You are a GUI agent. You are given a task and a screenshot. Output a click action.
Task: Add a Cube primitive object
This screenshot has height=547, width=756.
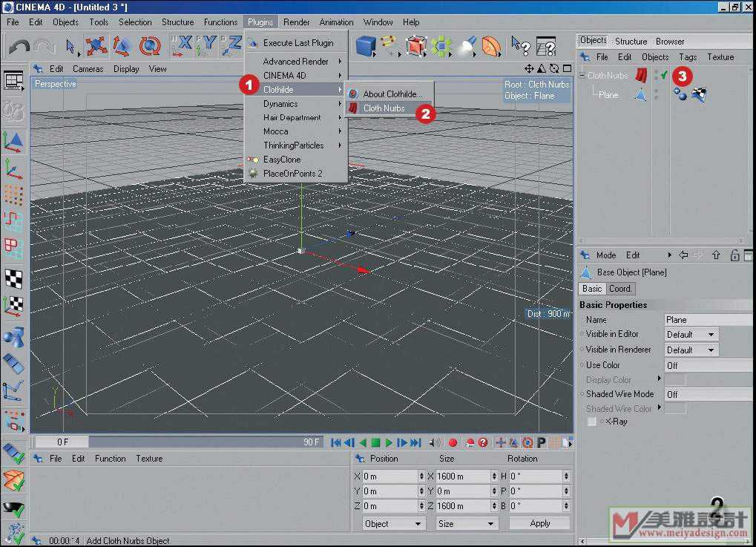(366, 46)
